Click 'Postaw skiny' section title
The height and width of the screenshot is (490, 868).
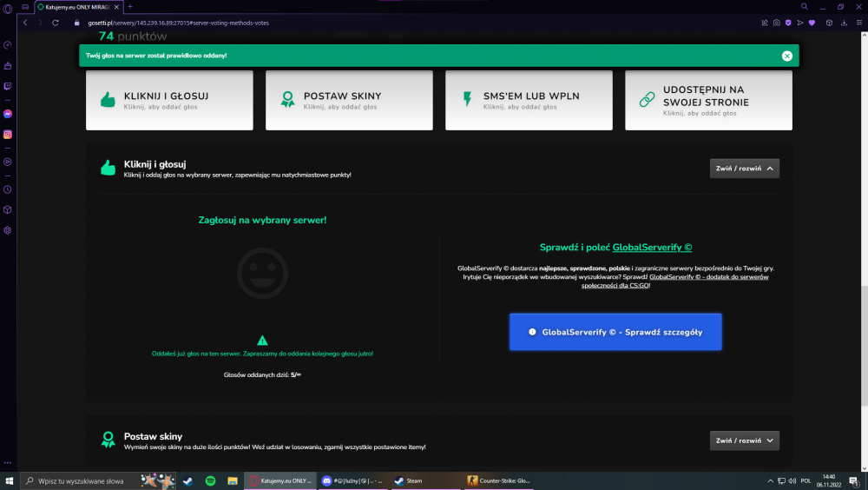pos(153,437)
